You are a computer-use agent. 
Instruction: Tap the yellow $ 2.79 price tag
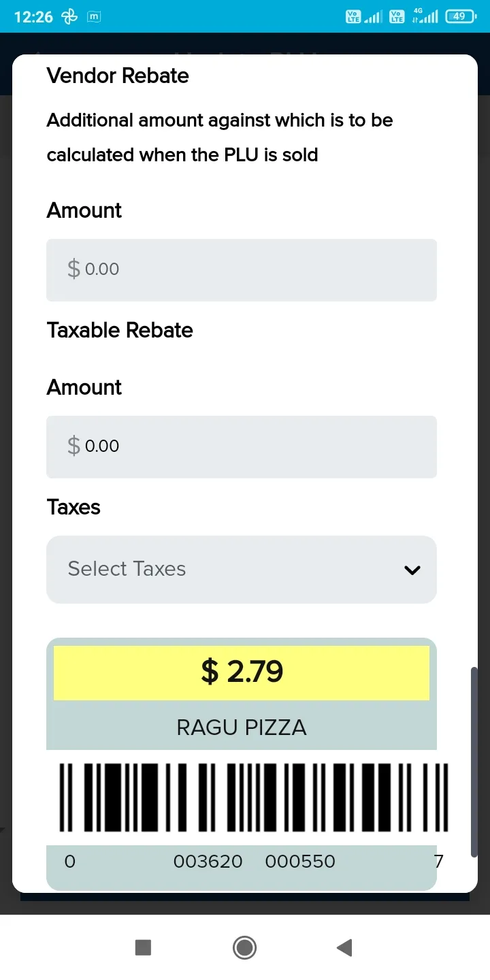point(242,672)
